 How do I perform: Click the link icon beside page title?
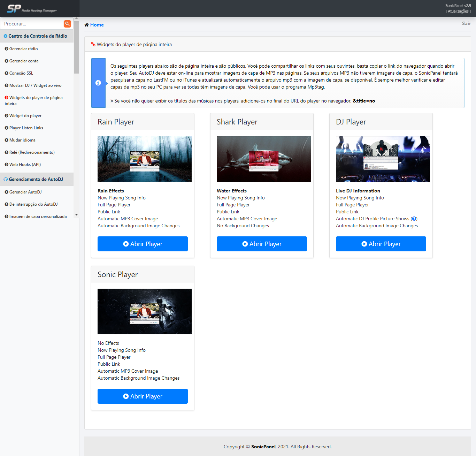[x=93, y=44]
